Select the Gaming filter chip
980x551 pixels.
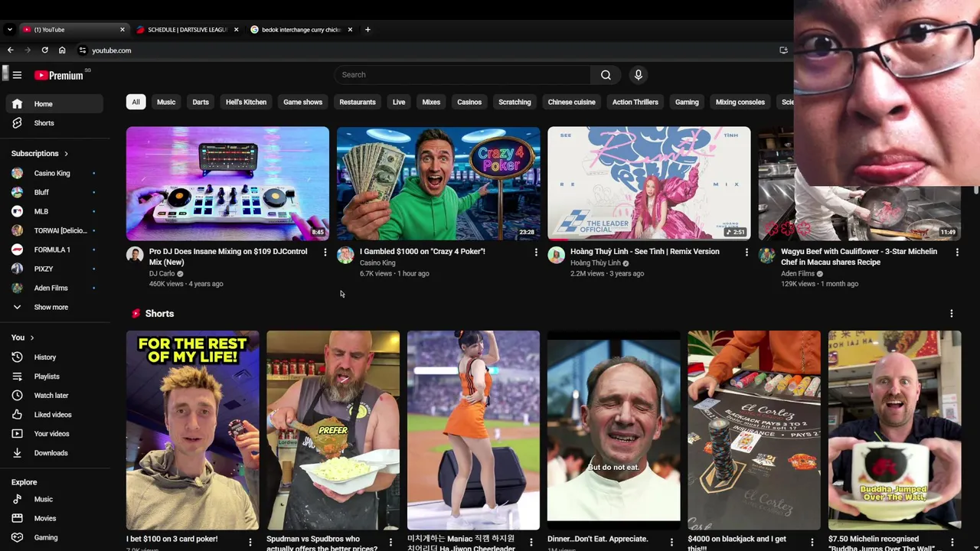(687, 103)
